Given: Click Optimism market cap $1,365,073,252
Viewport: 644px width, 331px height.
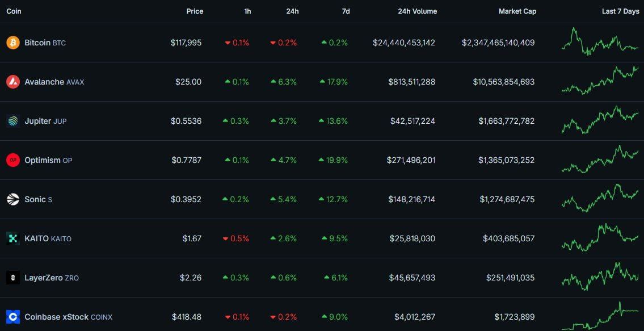Looking at the screenshot, I should (507, 160).
